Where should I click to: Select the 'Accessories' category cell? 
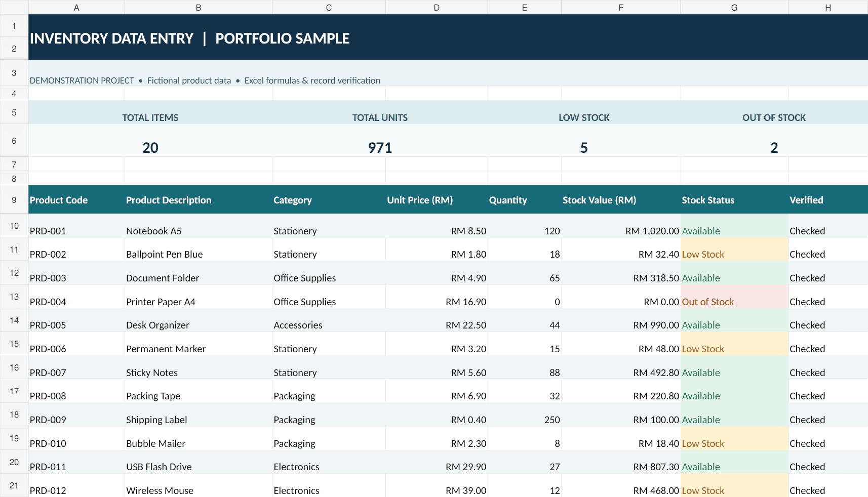click(329, 320)
